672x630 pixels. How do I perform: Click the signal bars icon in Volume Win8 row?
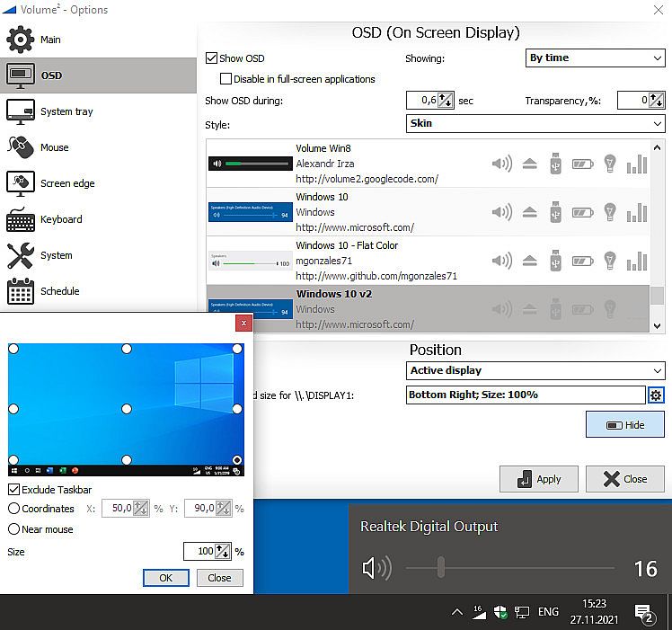(x=637, y=164)
